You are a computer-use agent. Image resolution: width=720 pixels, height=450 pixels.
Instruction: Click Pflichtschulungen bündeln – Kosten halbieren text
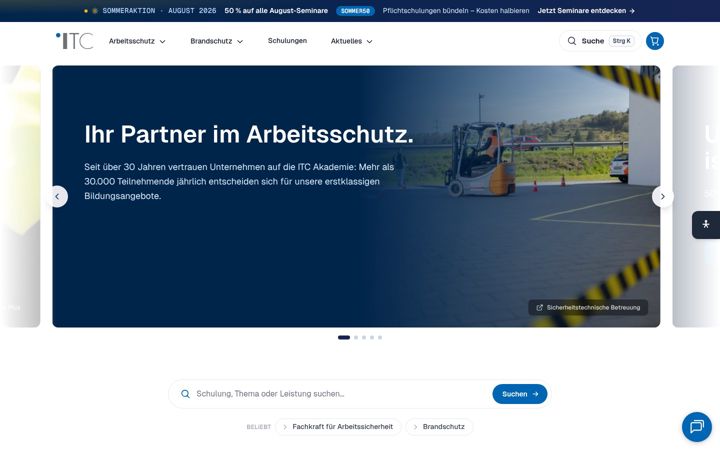pos(456,11)
